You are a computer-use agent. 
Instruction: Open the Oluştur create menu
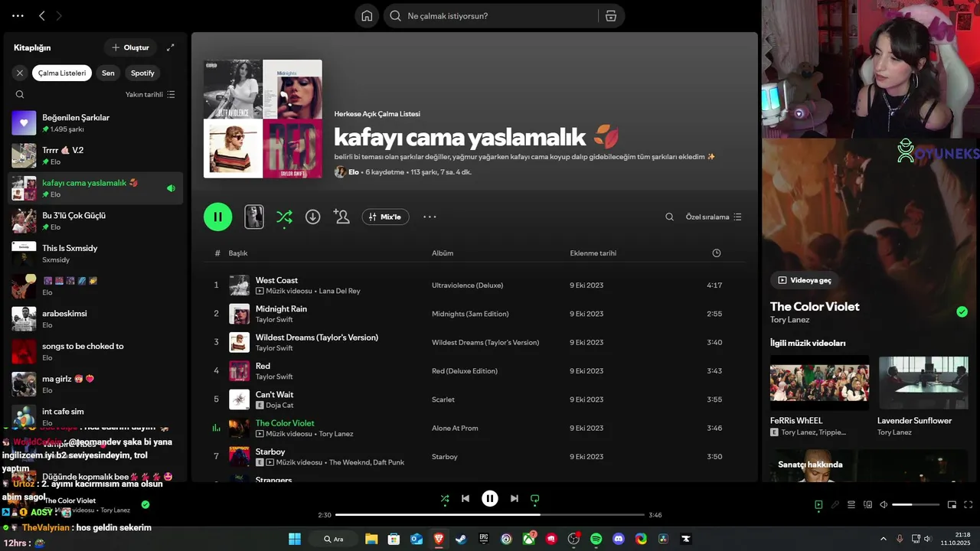130,47
